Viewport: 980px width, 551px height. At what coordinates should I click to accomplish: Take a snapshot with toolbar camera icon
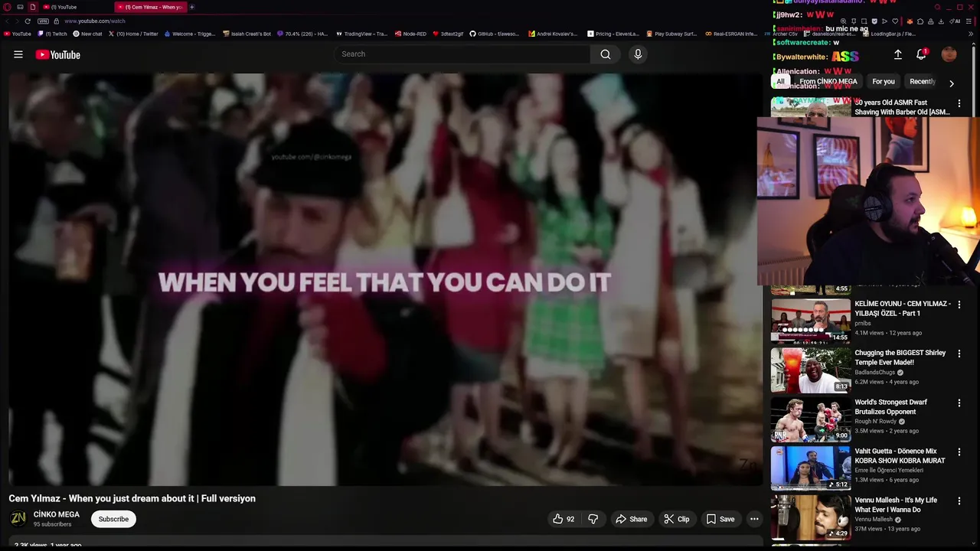(864, 21)
